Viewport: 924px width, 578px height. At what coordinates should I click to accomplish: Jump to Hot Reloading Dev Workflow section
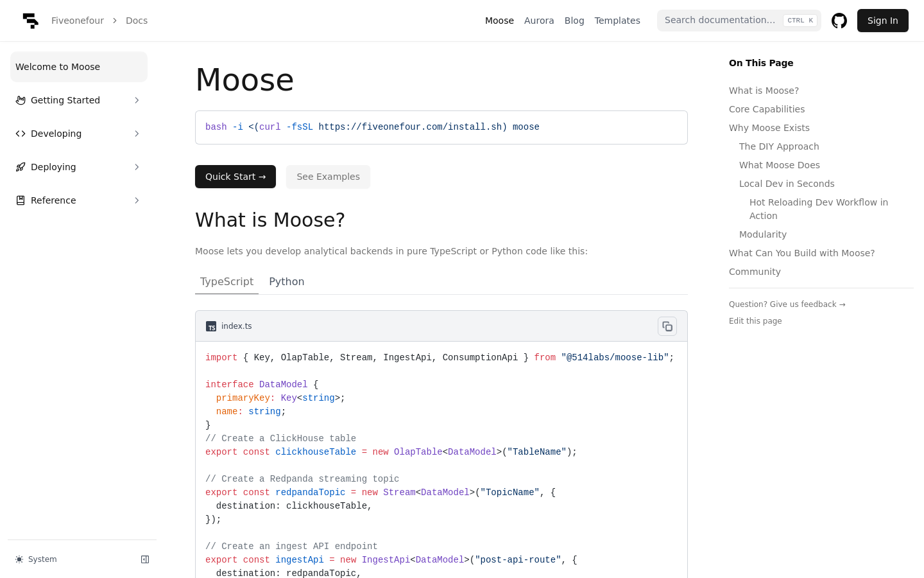tap(819, 209)
